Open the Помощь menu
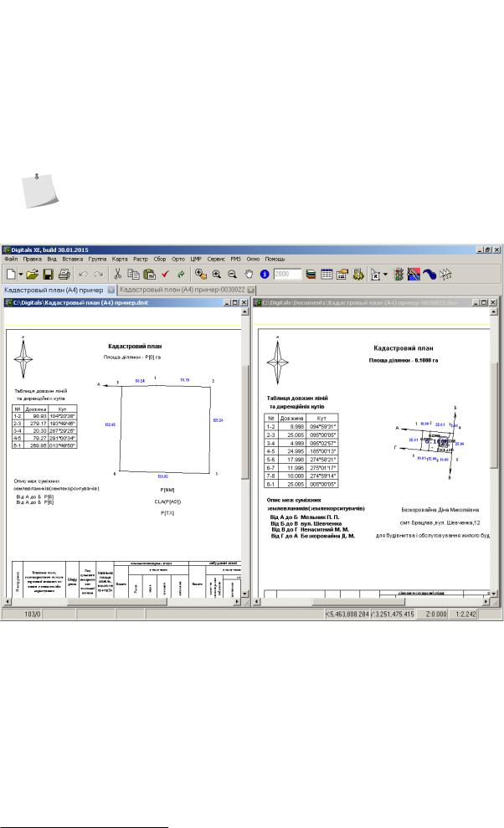Viewport: 504px width, 828px height. pyautogui.click(x=275, y=260)
